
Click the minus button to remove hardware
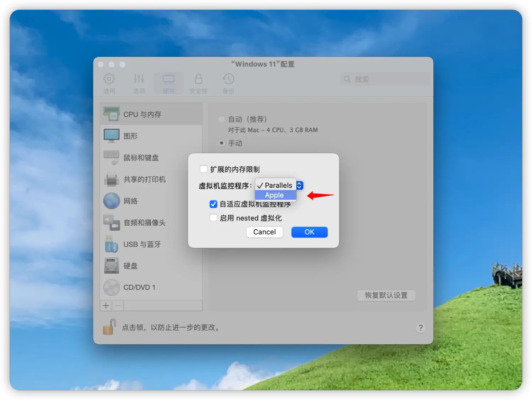[x=118, y=305]
